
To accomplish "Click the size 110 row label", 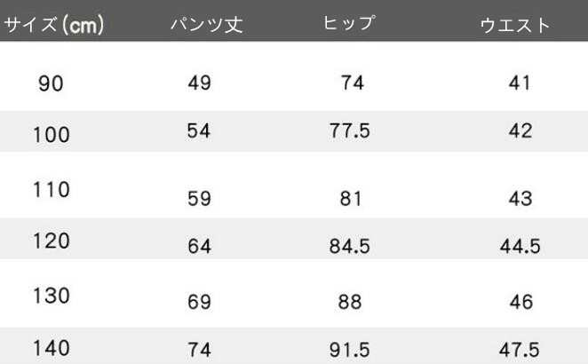I will coord(52,190).
